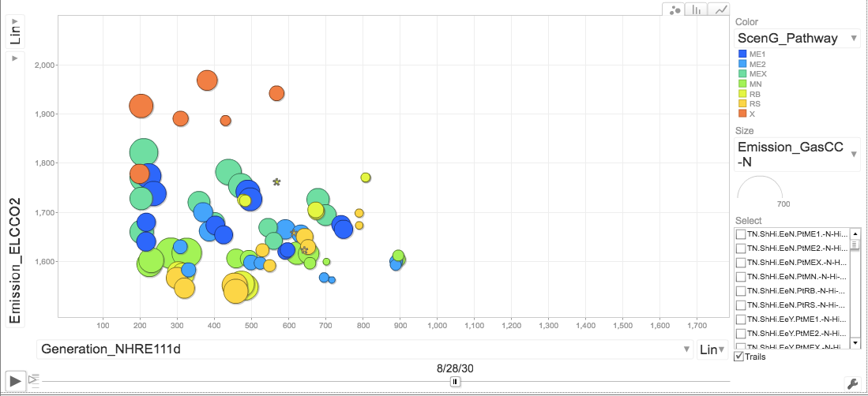Click the Play animation button

[x=16, y=380]
